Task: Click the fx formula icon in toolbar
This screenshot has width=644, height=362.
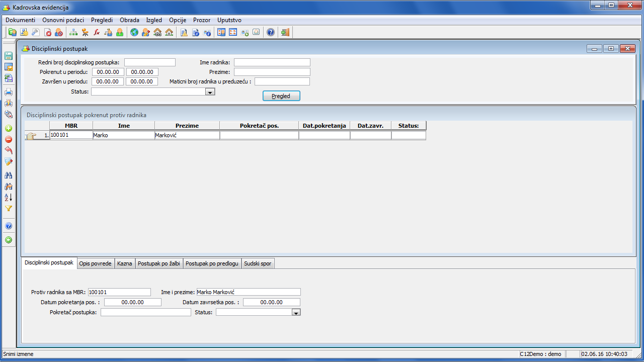Action: [x=97, y=33]
